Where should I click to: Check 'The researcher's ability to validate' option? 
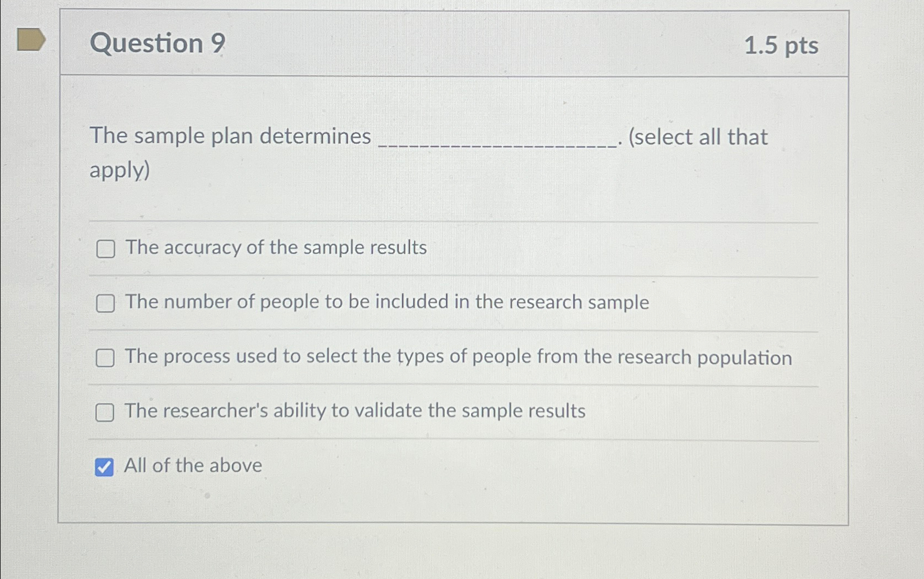[105, 412]
